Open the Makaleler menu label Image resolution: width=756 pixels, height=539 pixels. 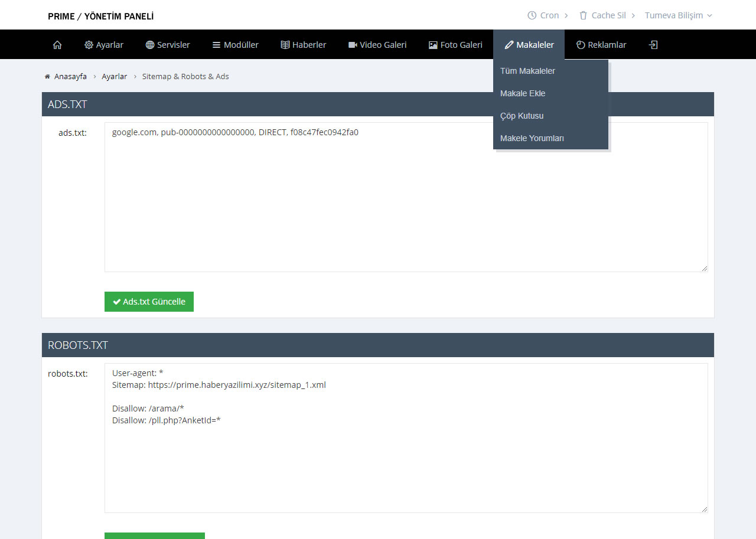coord(535,45)
